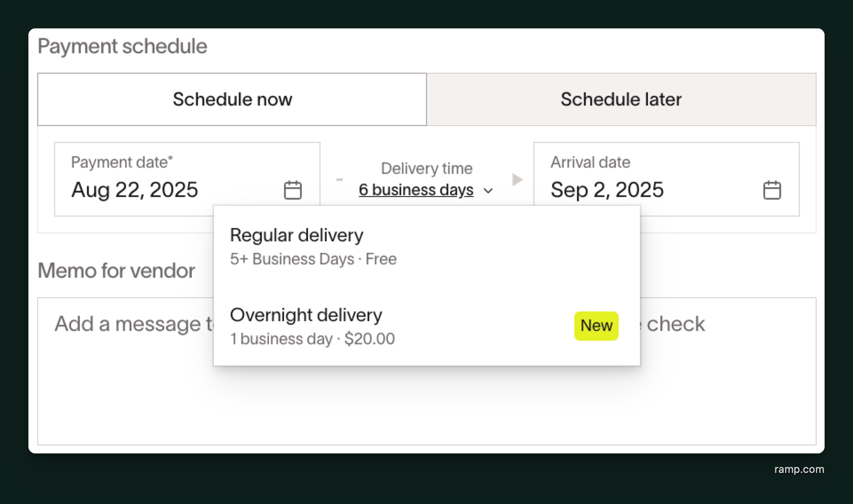Click the ramp.com watermark text
This screenshot has width=853, height=504.
pyautogui.click(x=799, y=469)
